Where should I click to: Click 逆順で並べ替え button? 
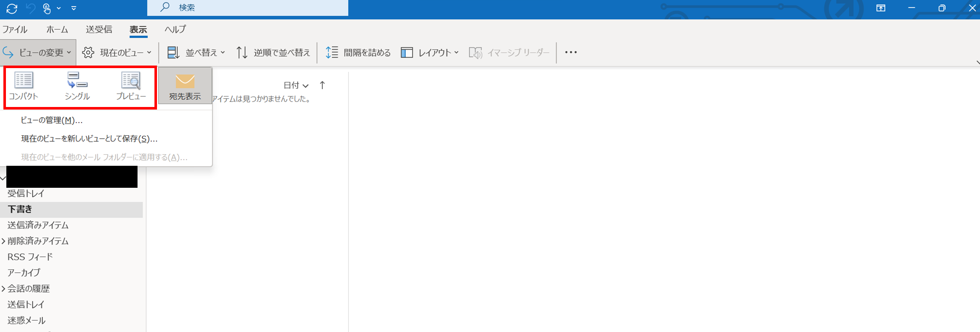[x=273, y=52]
